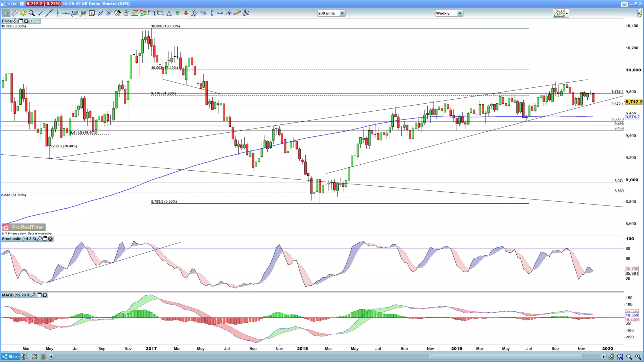
Task: Click the green-red list icon in bottom bar
Action: click(43, 357)
